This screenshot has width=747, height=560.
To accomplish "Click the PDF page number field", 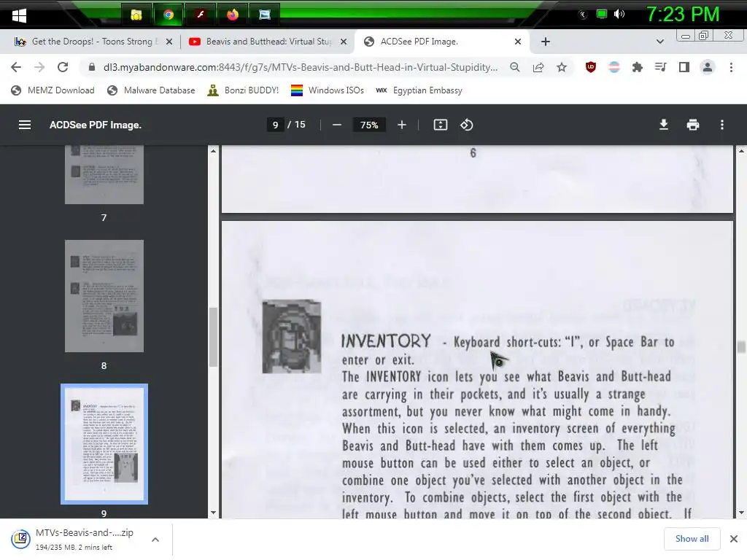I will point(275,125).
